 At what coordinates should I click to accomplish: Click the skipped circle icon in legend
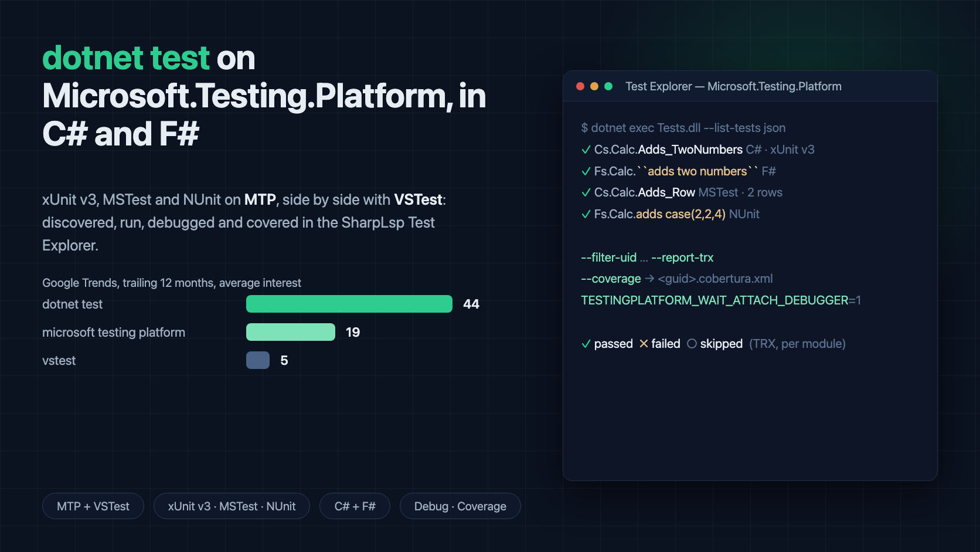(x=692, y=344)
